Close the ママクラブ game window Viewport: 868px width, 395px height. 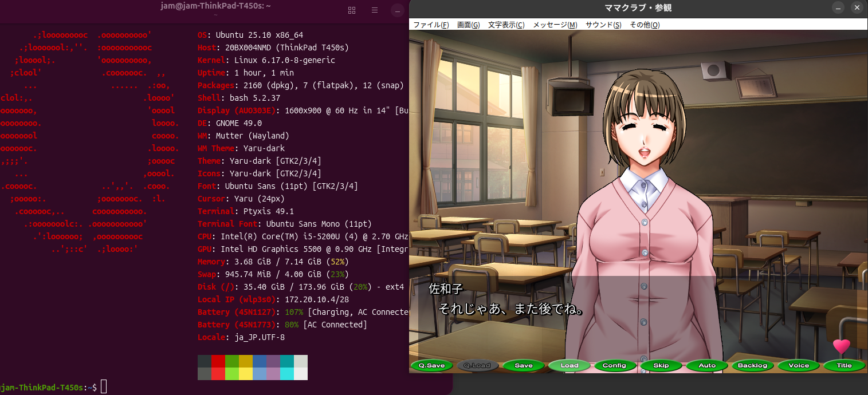tap(857, 8)
